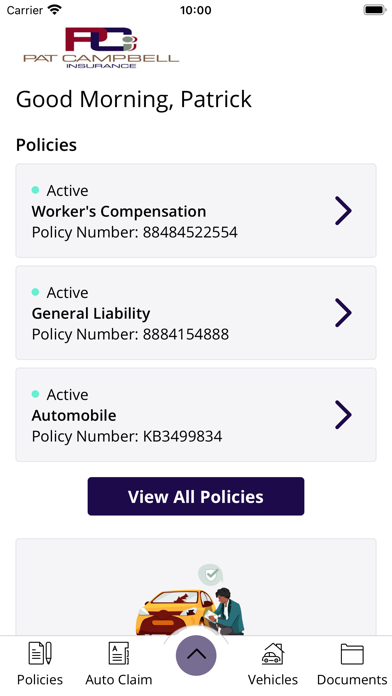Image resolution: width=392 pixels, height=696 pixels.
Task: Switch to the Documents tab label
Action: (x=352, y=680)
